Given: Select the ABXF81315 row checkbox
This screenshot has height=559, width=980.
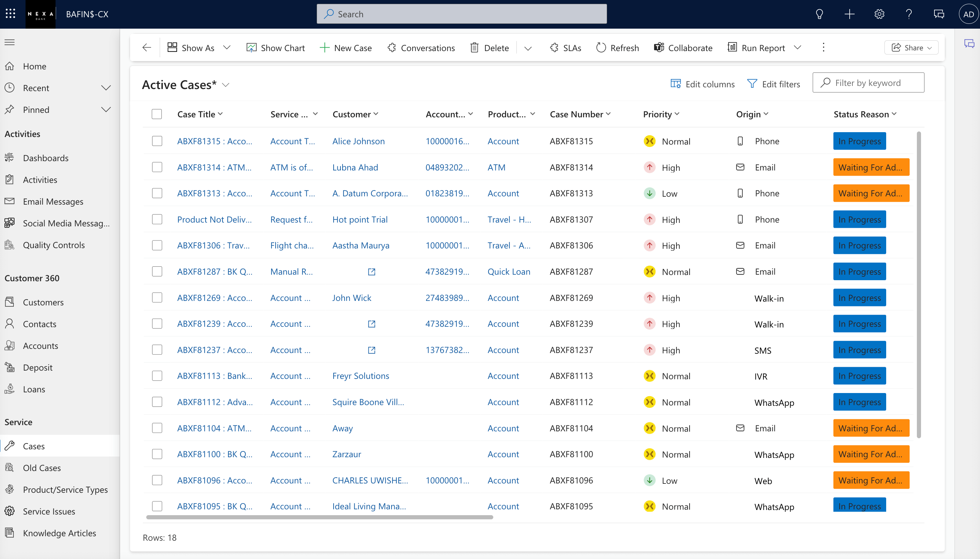Looking at the screenshot, I should coord(157,141).
